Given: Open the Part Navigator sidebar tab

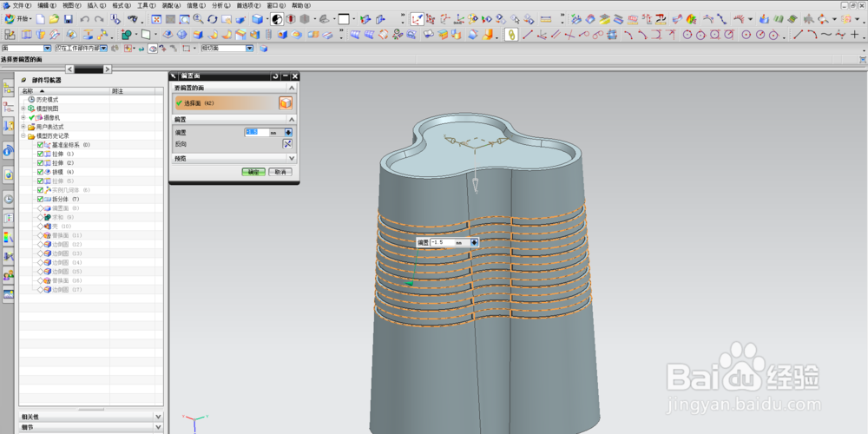Looking at the screenshot, I should [x=9, y=108].
